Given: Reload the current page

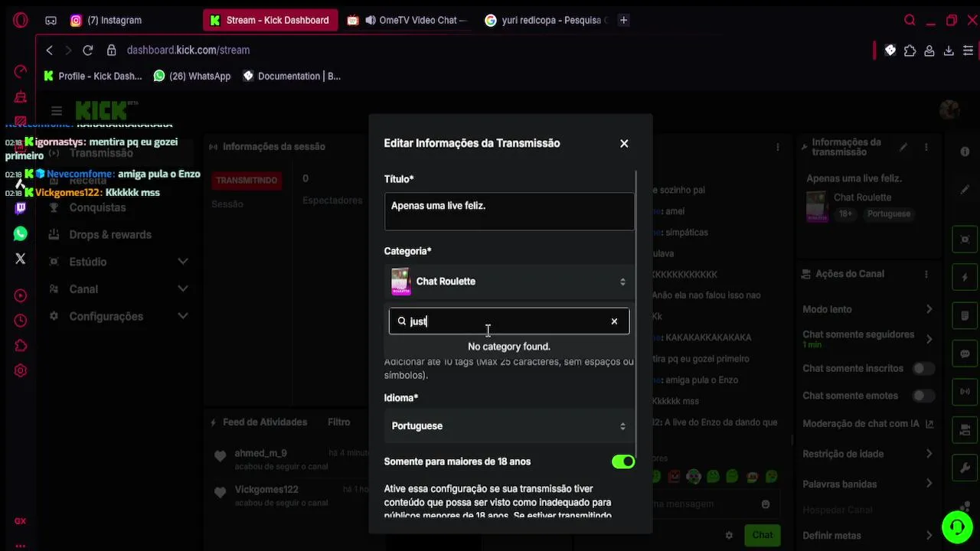Looking at the screenshot, I should tap(88, 50).
